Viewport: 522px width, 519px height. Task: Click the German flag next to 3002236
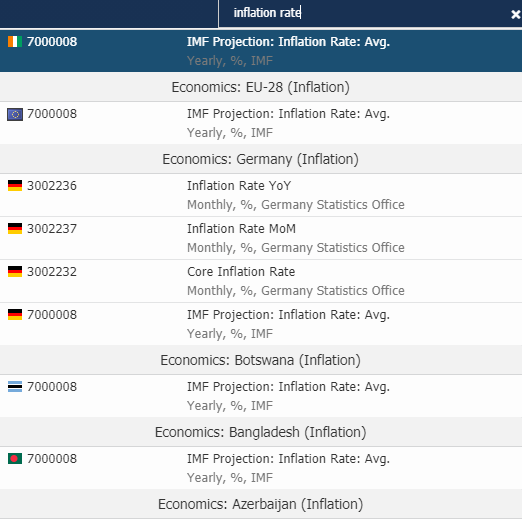(x=15, y=186)
